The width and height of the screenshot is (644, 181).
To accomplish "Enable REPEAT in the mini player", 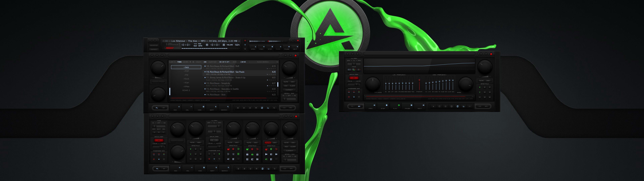I will pos(154,49).
